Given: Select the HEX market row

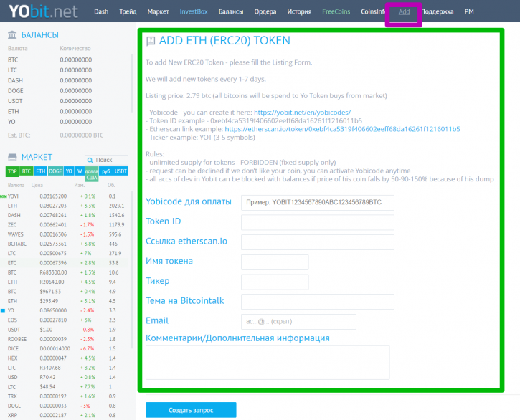Looking at the screenshot, I should pos(66,358).
